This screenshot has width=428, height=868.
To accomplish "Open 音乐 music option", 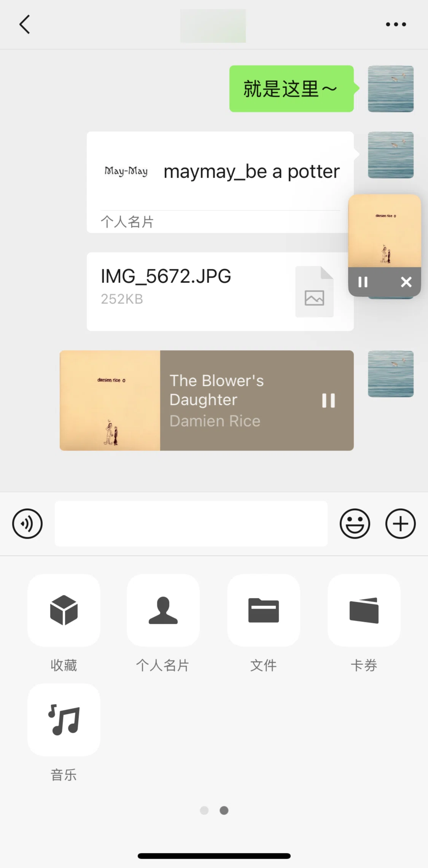I will pos(64,720).
